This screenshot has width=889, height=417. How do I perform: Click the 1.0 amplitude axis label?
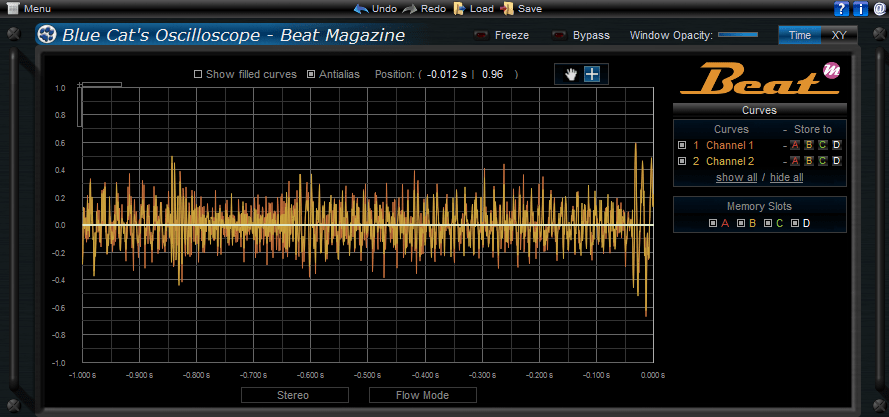(x=60, y=88)
